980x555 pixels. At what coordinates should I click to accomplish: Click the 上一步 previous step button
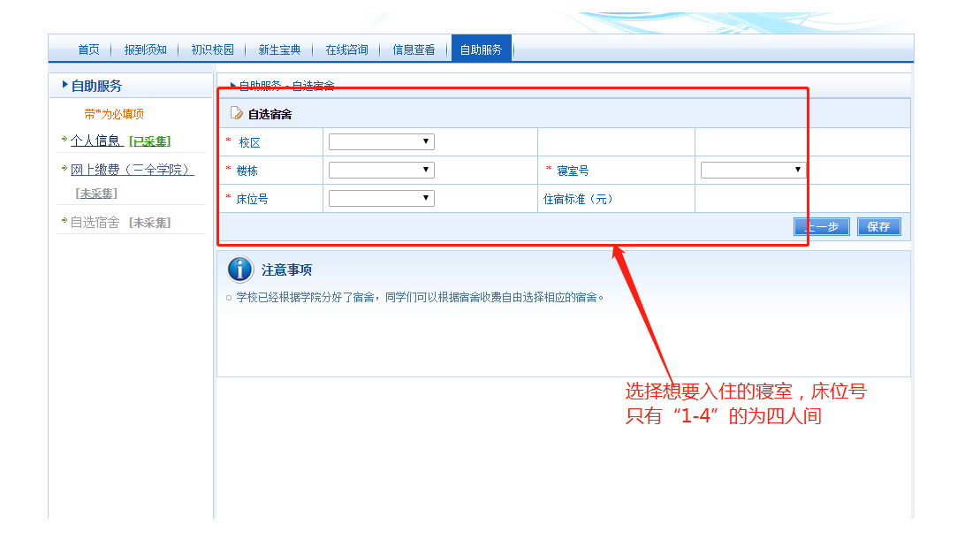click(821, 226)
